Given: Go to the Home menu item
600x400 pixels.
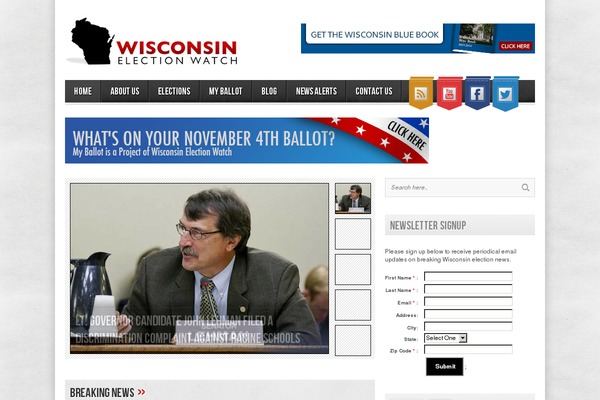Looking at the screenshot, I should [83, 91].
